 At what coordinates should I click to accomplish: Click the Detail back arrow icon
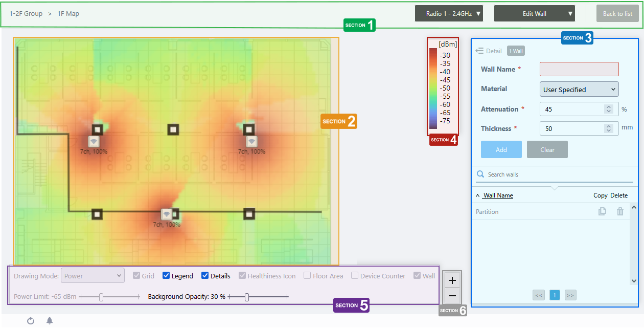tap(479, 51)
